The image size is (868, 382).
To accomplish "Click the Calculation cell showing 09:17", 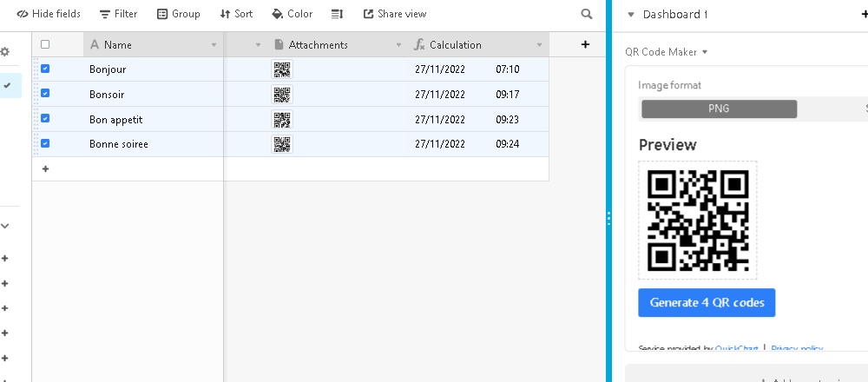I will tap(479, 94).
